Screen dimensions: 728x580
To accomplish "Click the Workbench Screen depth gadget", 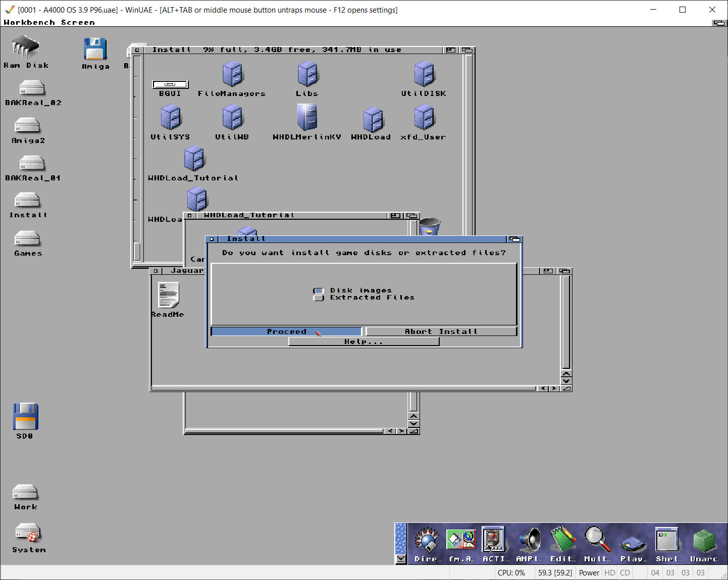I will (x=719, y=23).
